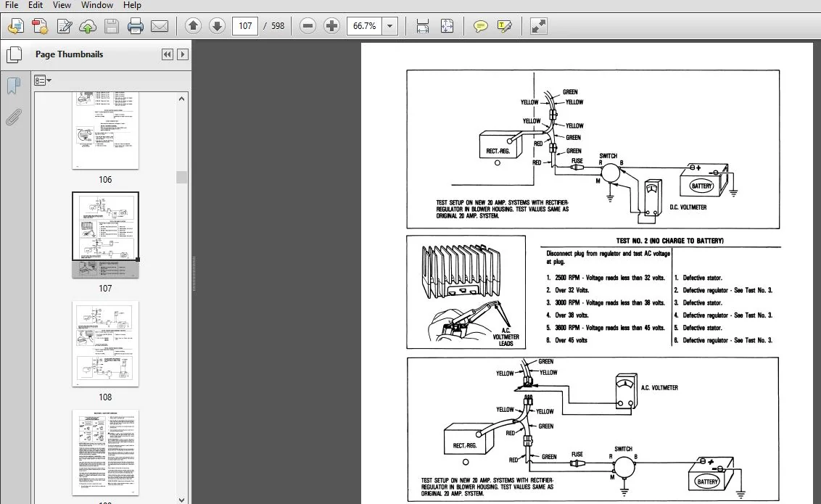Click the Open file icon
This screenshot has height=504, width=821.
tap(16, 25)
